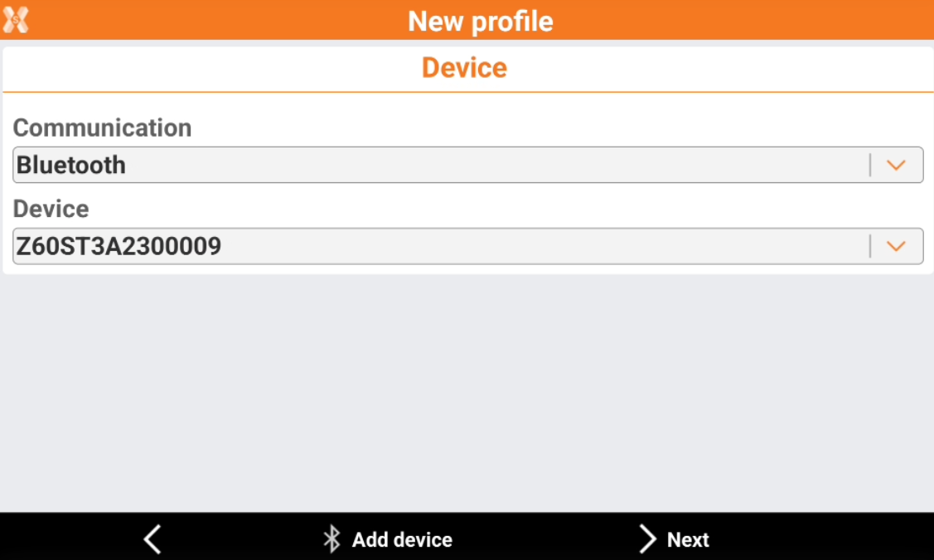Click the Bluetooth text inside Communication box
Image resolution: width=934 pixels, height=560 pixels.
pyautogui.click(x=71, y=165)
